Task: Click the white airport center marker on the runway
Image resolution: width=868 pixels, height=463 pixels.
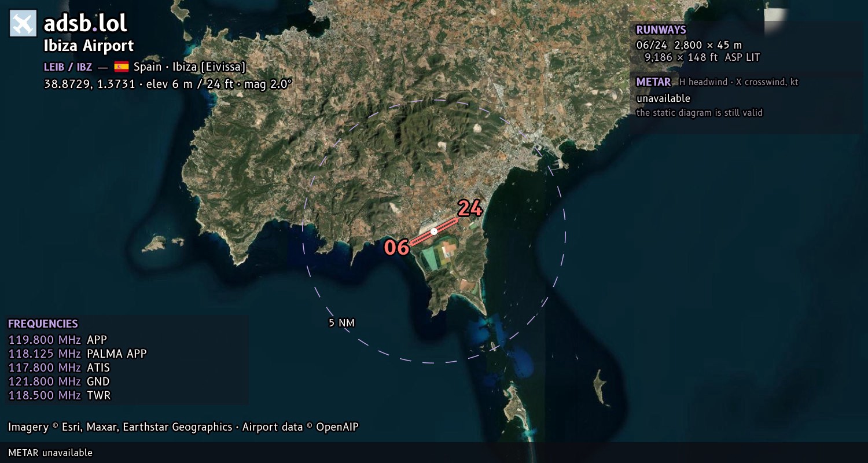Action: [x=434, y=231]
